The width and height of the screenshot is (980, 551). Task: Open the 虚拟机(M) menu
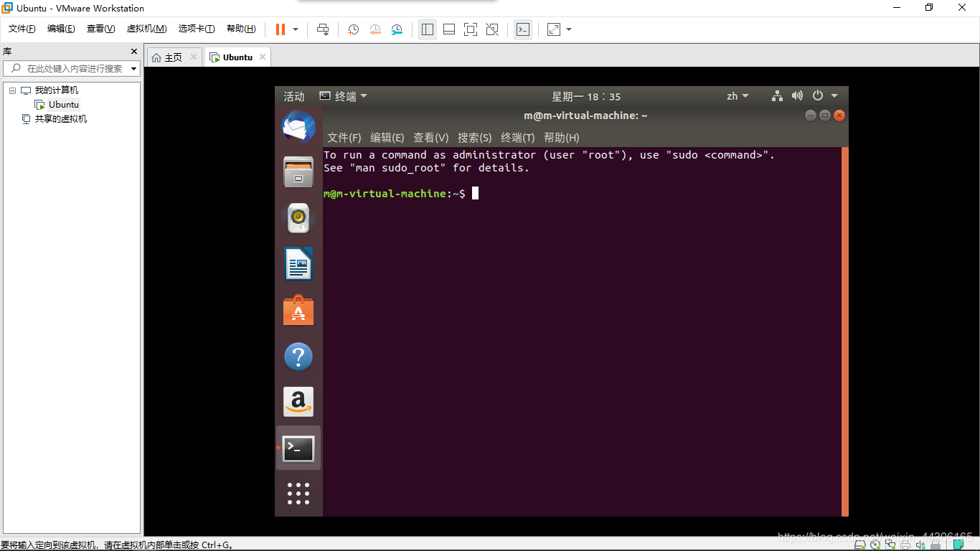point(146,29)
